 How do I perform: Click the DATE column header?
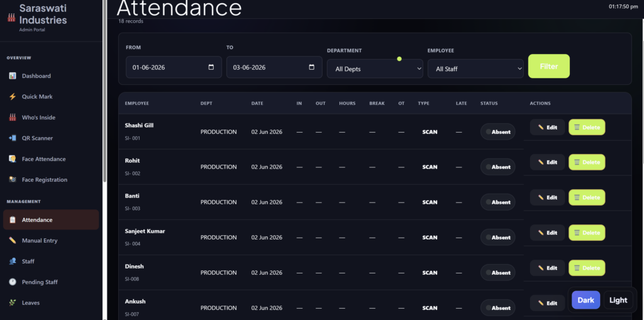(257, 104)
